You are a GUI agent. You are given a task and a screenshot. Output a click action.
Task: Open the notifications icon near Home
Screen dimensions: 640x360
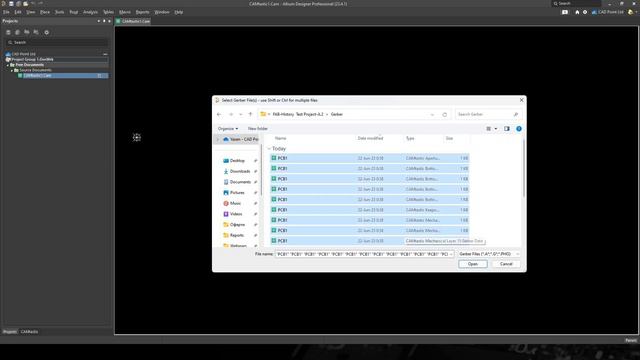565,12
